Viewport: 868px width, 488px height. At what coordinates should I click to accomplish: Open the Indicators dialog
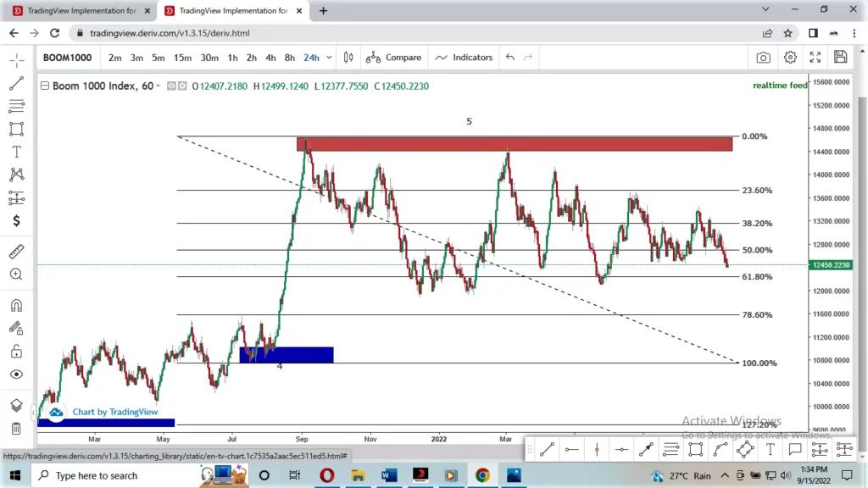[464, 58]
